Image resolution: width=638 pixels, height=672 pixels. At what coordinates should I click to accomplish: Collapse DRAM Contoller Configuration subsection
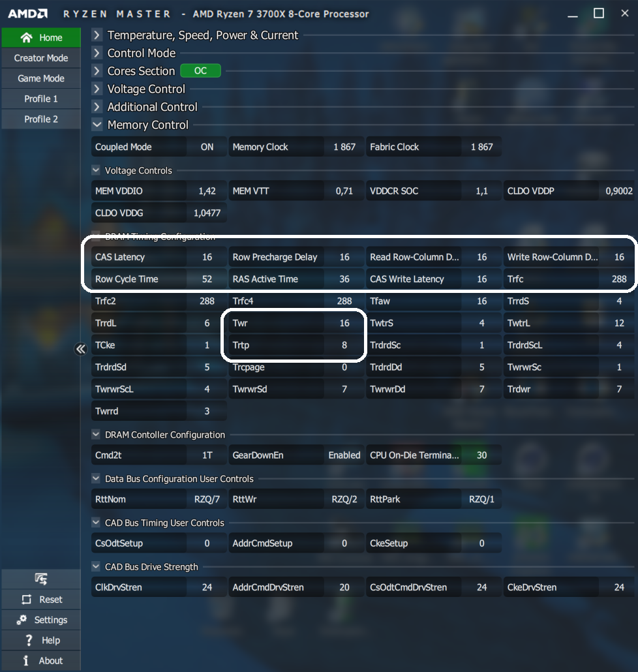[x=96, y=435]
